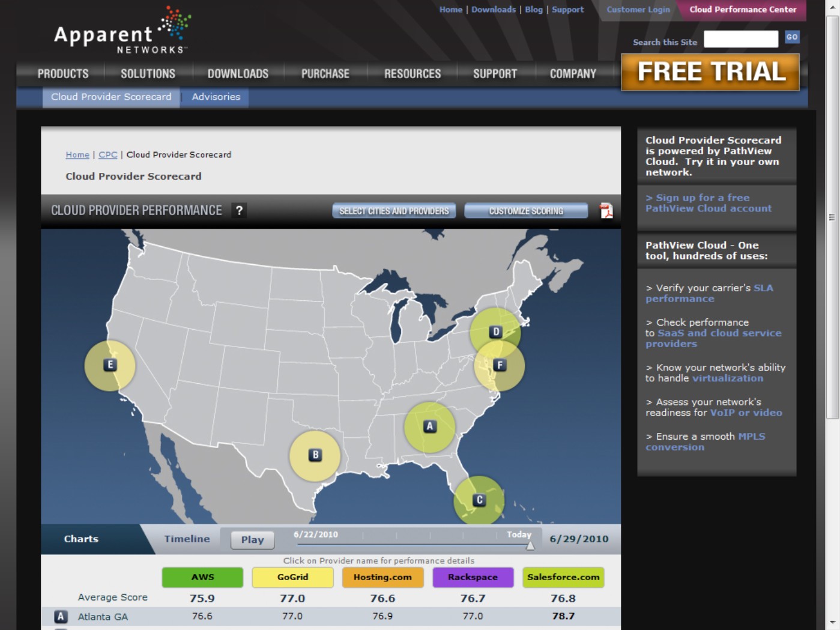
Task: Click the AWS average score 75.9
Action: (202, 598)
